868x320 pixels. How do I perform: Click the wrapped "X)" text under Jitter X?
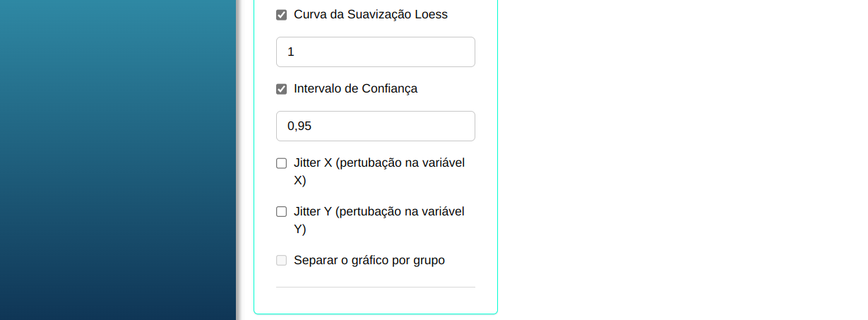(299, 180)
